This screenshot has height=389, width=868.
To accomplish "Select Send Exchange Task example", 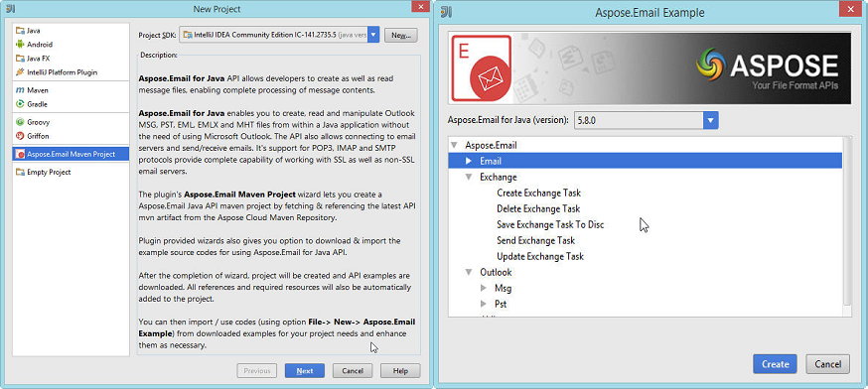I will tap(536, 241).
